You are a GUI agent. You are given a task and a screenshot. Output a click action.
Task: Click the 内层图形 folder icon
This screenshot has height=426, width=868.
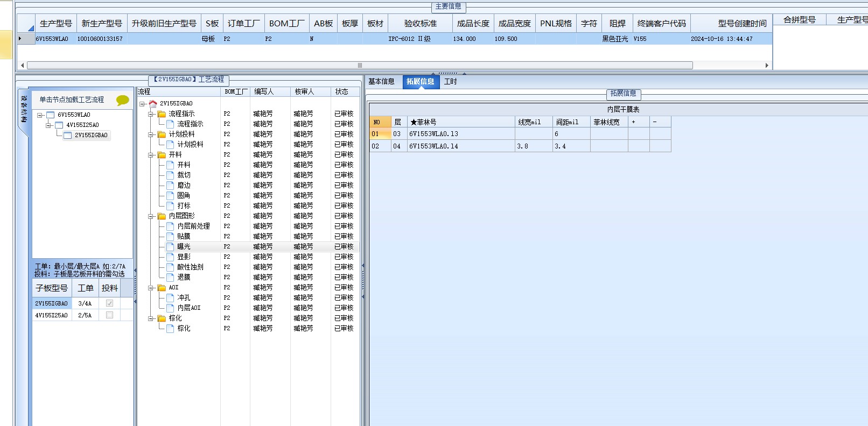[x=162, y=216]
